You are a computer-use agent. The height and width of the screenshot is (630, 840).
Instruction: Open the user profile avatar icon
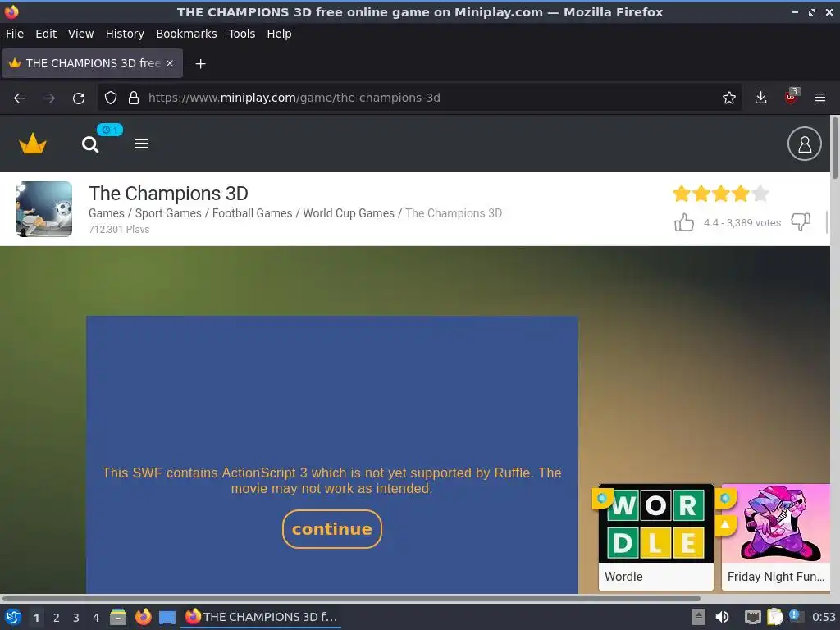(804, 144)
